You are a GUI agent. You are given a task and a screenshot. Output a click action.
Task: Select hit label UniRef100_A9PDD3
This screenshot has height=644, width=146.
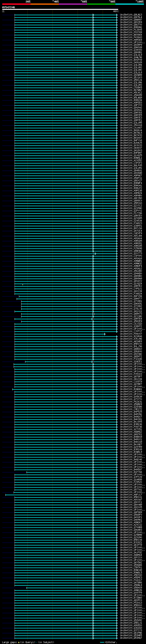[x=131, y=103]
